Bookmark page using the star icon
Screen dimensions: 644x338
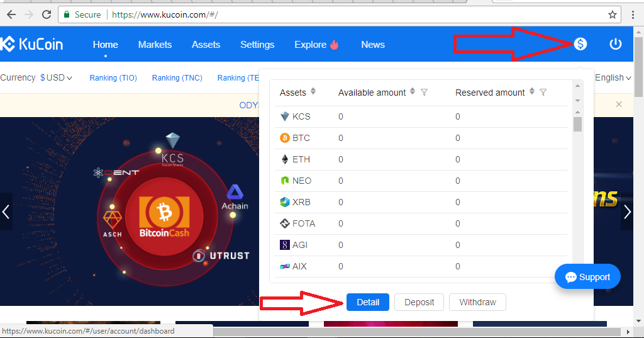click(x=613, y=15)
